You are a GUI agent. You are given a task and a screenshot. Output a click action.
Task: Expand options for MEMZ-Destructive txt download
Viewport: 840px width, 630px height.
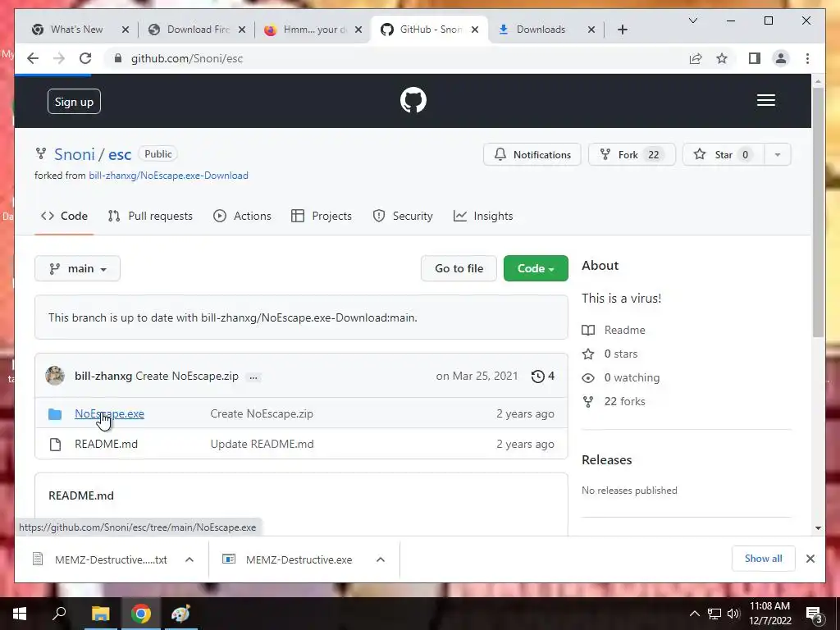(x=189, y=559)
